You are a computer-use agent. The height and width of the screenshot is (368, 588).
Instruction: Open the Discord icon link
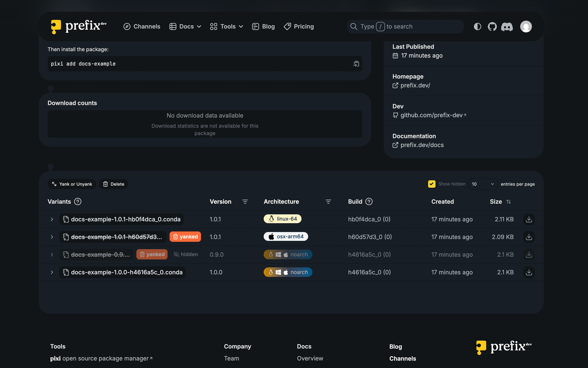[x=507, y=26]
